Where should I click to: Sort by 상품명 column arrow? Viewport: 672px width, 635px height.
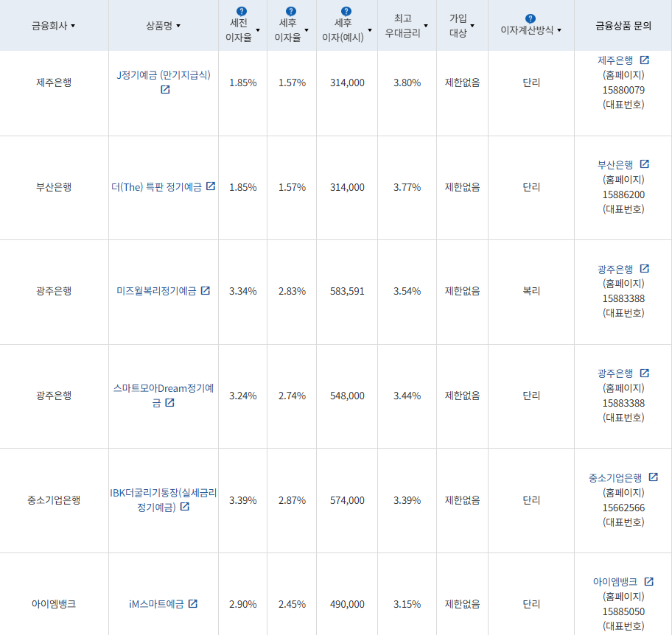coord(179,26)
